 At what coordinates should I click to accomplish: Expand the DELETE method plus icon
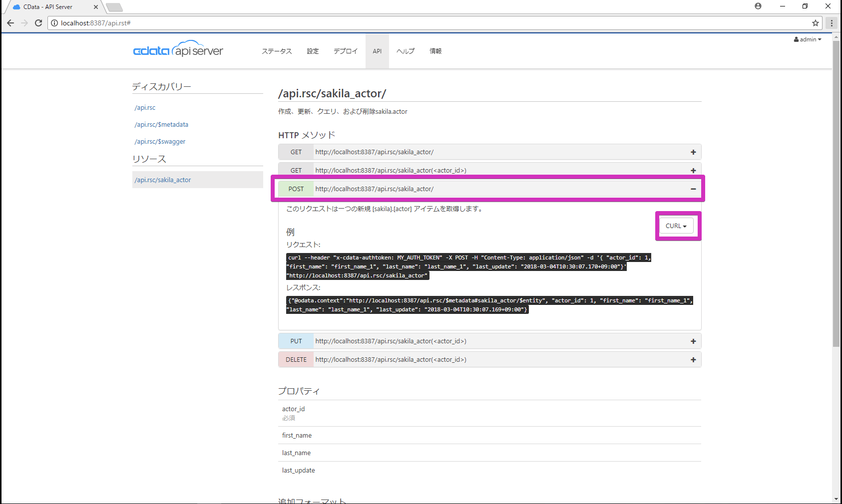tap(693, 360)
